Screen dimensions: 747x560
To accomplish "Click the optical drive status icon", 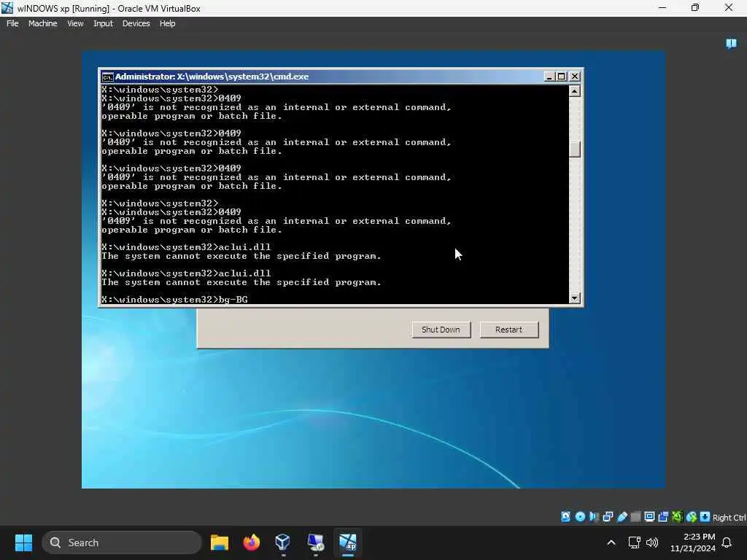I will (x=580, y=517).
